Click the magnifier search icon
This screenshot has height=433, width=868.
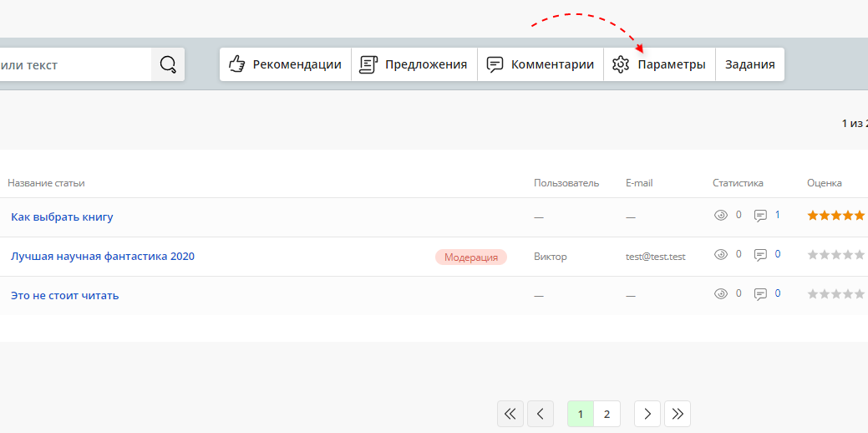click(168, 64)
